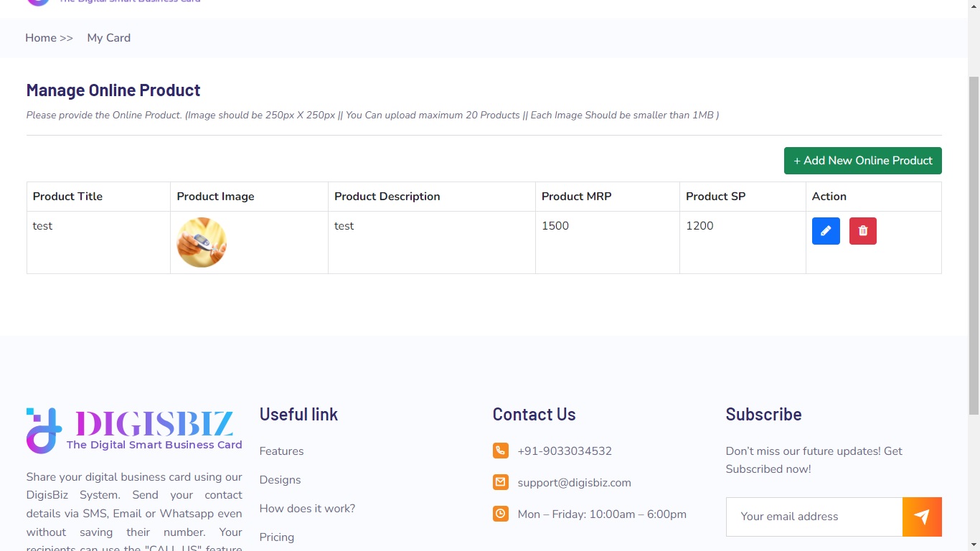Open the test product image thumbnail
The image size is (980, 551).
point(202,242)
